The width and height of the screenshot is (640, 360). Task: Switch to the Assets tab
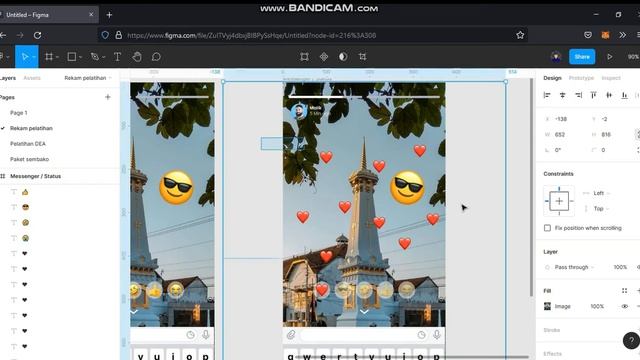[x=32, y=78]
